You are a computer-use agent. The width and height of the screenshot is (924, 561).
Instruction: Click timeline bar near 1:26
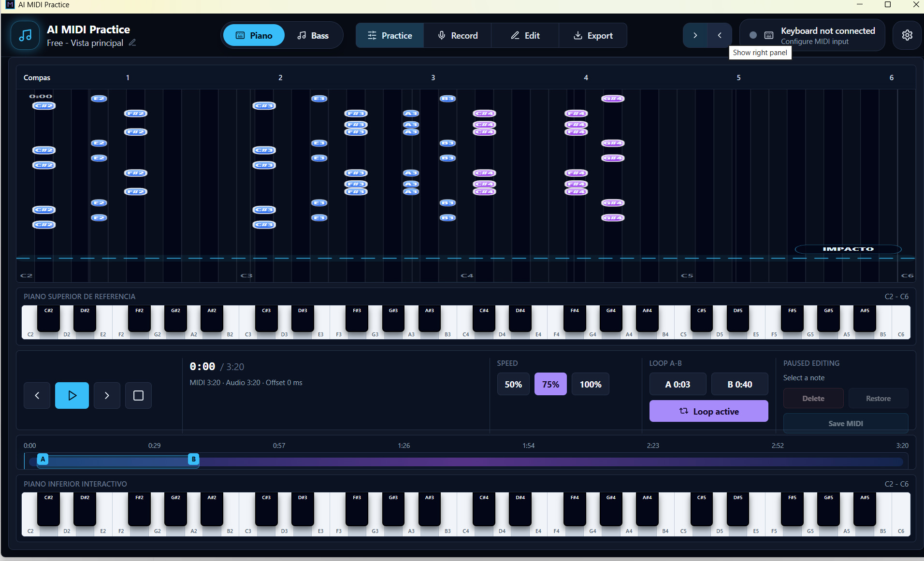pos(404,462)
